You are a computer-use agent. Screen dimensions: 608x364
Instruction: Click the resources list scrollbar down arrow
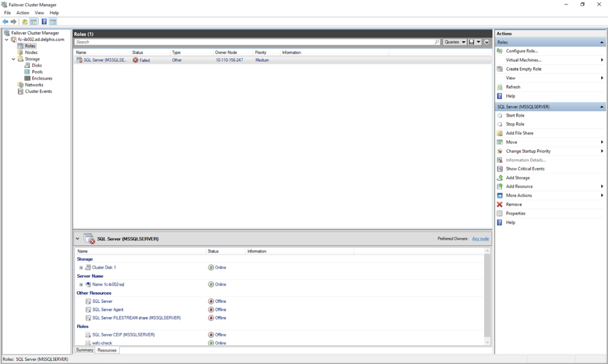tap(488, 342)
